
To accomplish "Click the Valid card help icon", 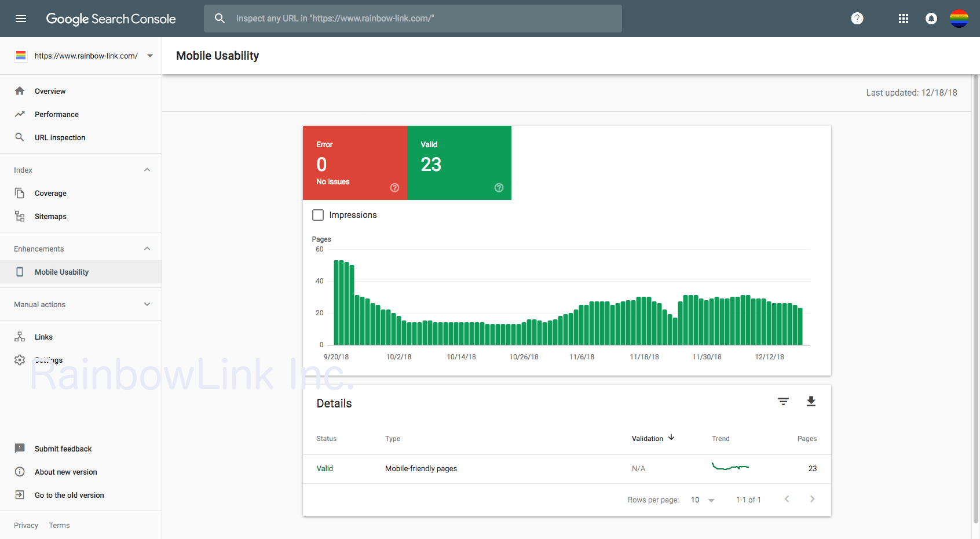I will point(499,188).
